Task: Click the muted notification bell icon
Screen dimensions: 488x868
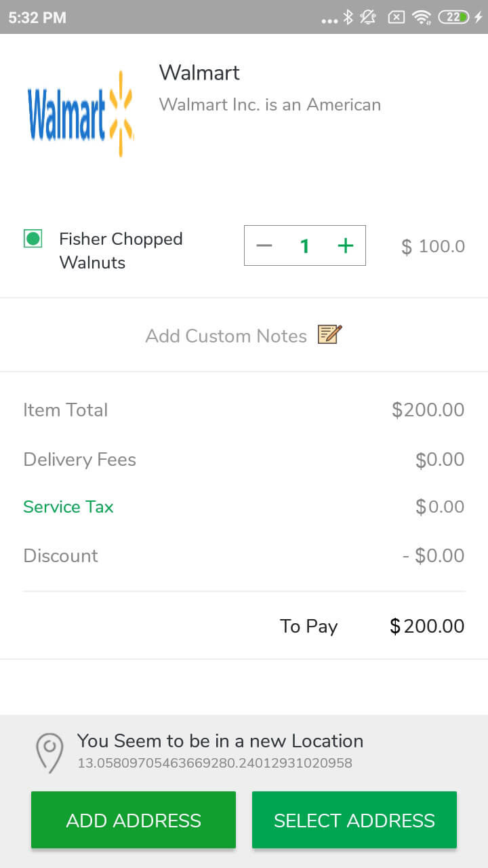Action: tap(368, 17)
